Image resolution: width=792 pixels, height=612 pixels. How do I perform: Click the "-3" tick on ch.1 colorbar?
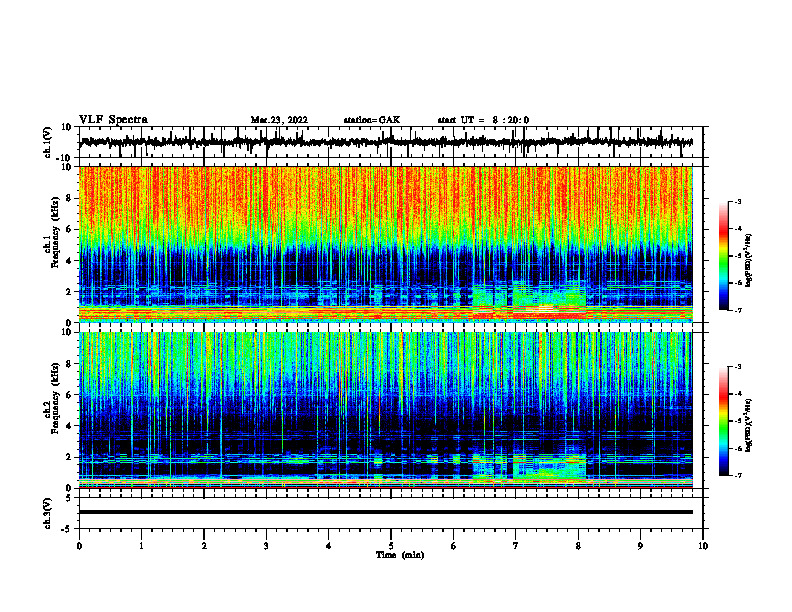(737, 201)
